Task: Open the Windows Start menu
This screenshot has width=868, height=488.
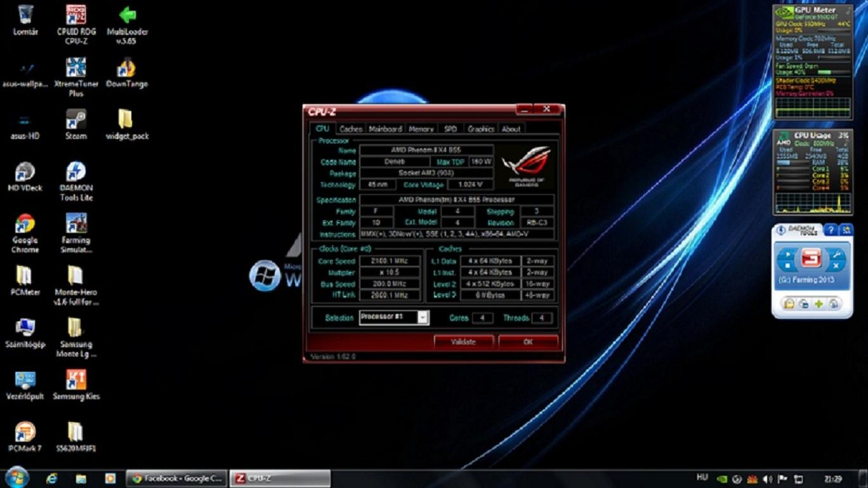Action: (16, 478)
